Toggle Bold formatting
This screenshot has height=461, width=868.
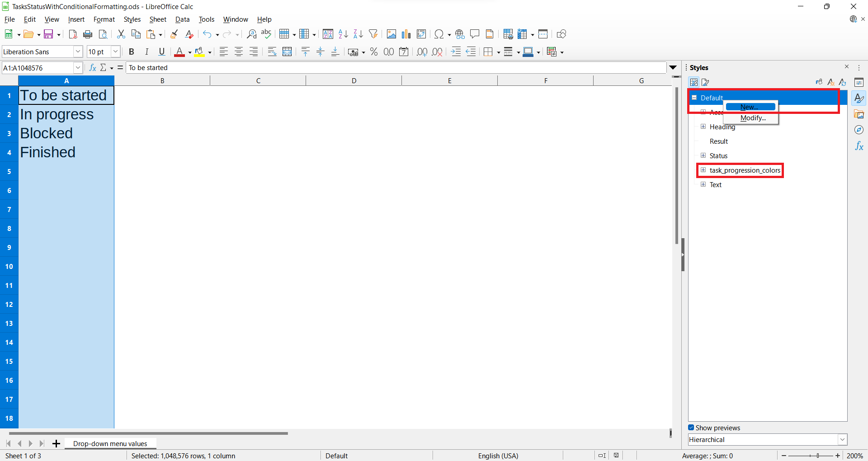pos(132,52)
